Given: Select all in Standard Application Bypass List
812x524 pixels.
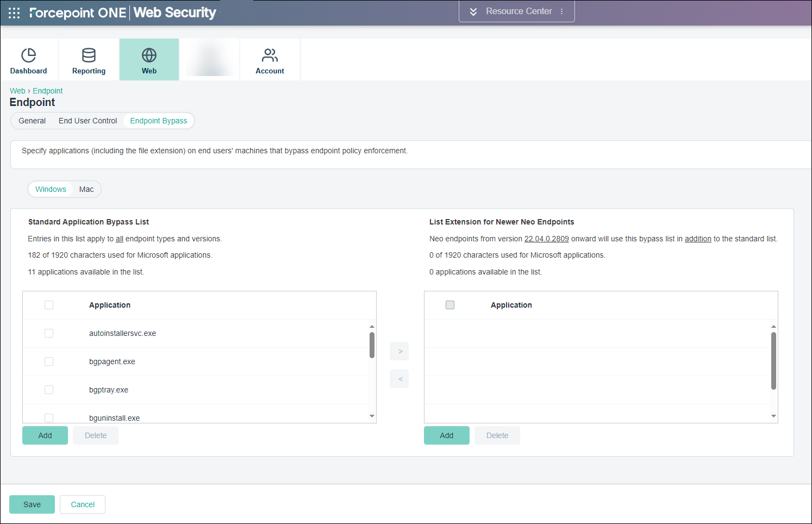Looking at the screenshot, I should point(49,305).
